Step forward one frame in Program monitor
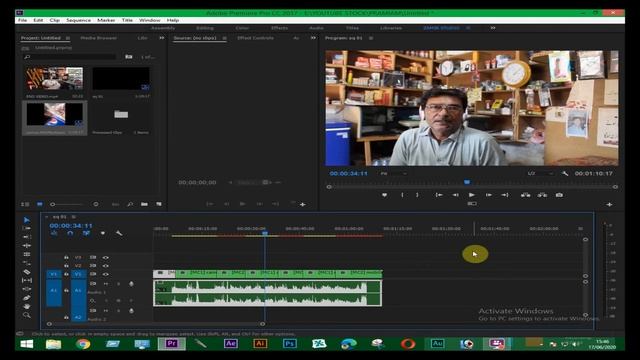Image resolution: width=640 pixels, height=360 pixels. pos(489,195)
